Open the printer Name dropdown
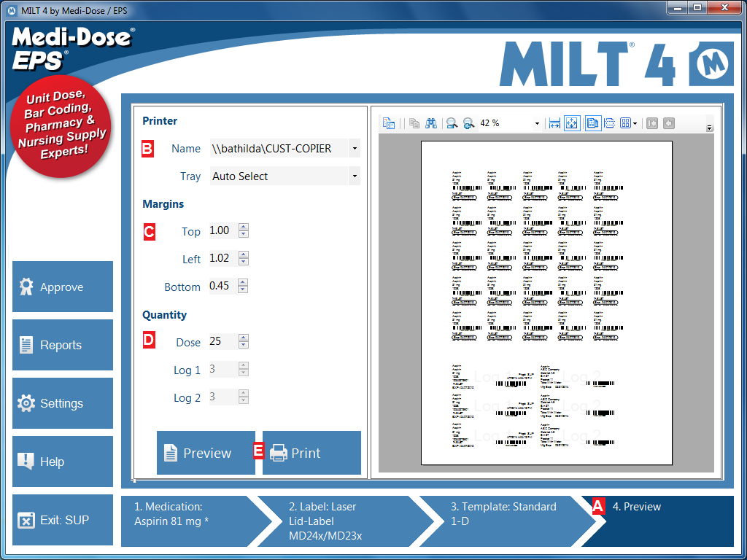 click(x=355, y=149)
